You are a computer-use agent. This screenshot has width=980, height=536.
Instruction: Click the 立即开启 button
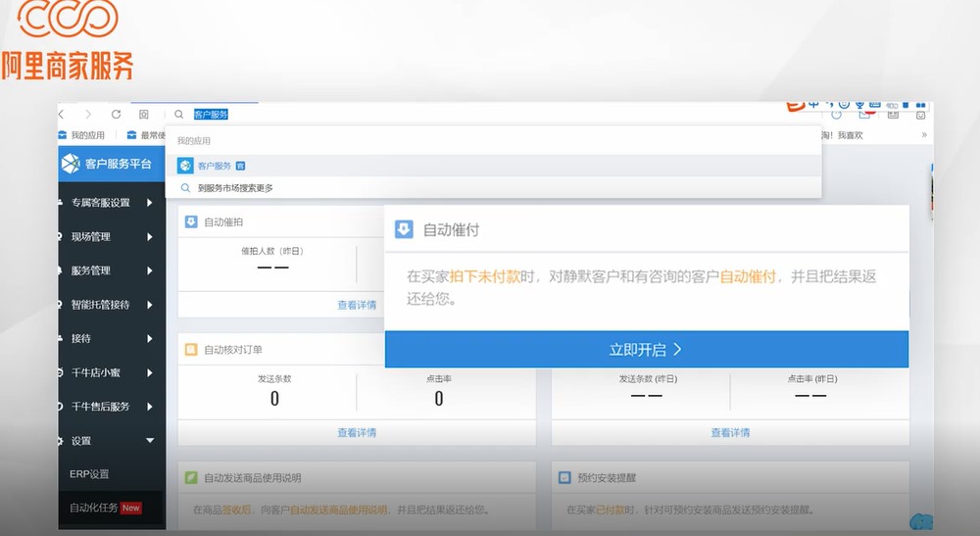tap(646, 349)
